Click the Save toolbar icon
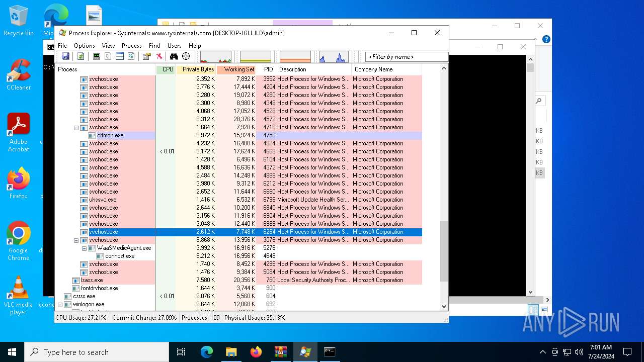 pos(65,56)
